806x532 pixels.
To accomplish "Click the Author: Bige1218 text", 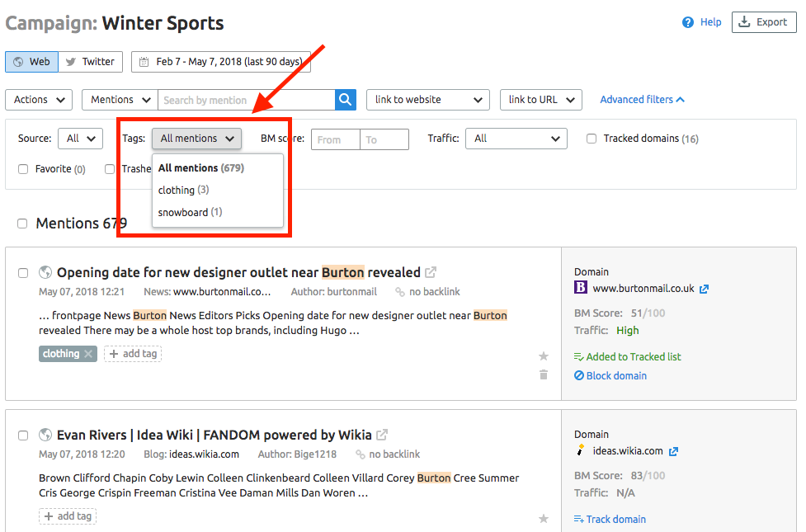I will (x=297, y=454).
